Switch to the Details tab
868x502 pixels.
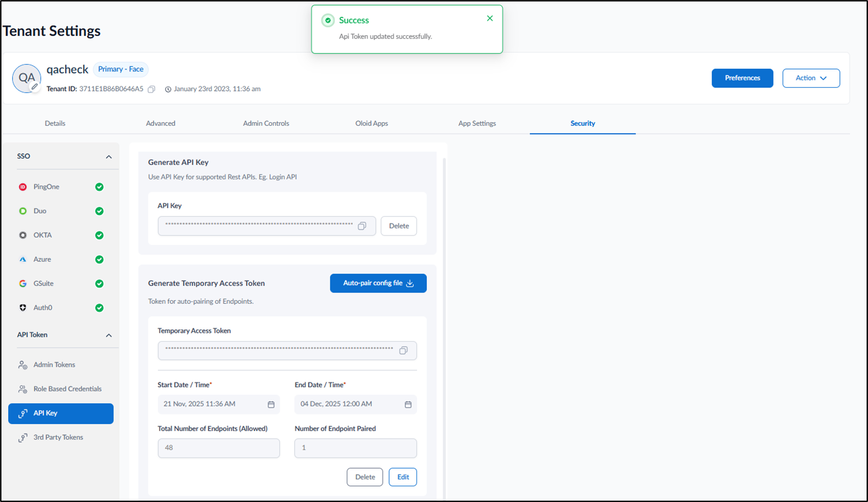55,123
